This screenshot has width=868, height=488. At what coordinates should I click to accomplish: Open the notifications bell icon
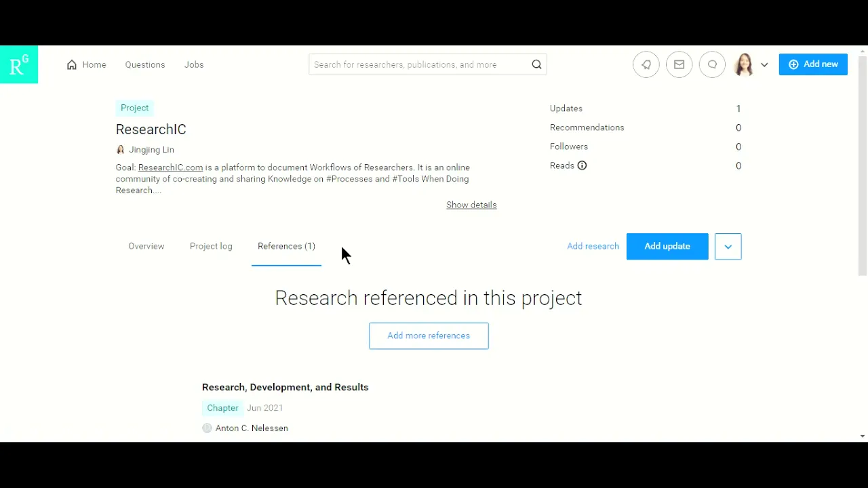(646, 64)
